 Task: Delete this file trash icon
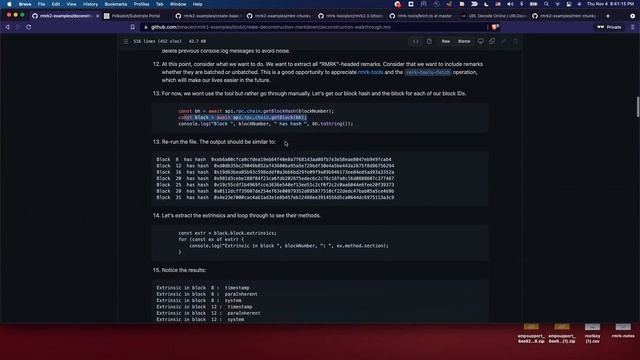515,41
